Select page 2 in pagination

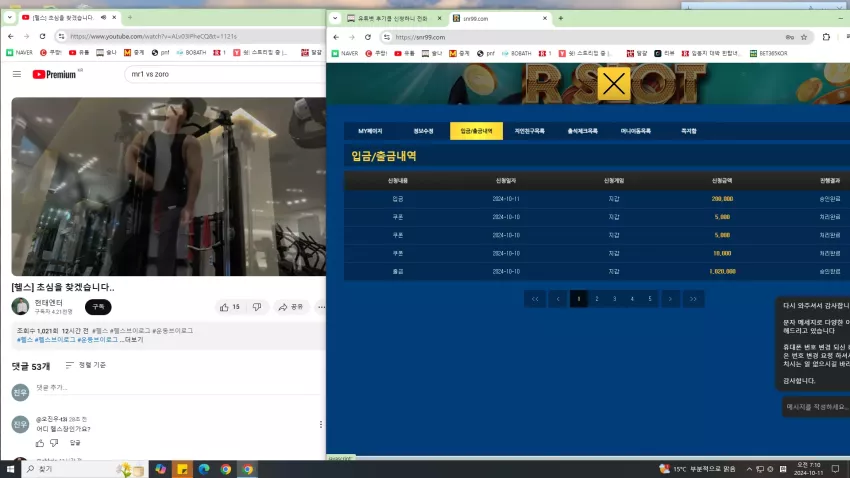[x=597, y=299]
